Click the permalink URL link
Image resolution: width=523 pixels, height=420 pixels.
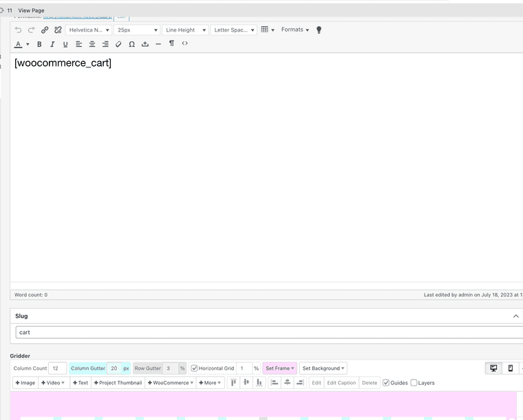pos(77,16)
